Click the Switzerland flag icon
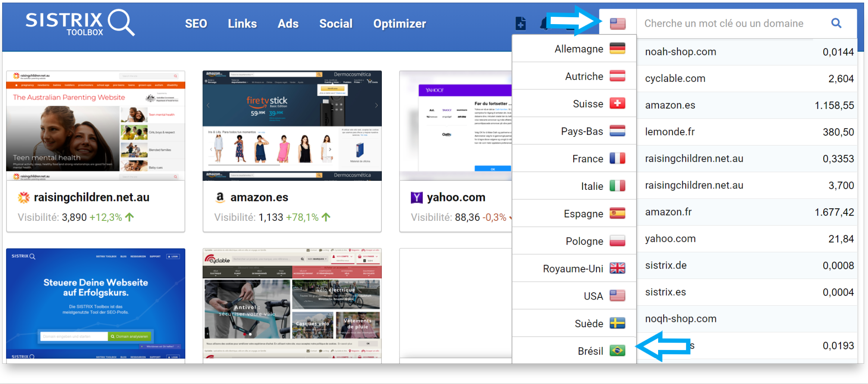The height and width of the screenshot is (384, 868). click(618, 103)
